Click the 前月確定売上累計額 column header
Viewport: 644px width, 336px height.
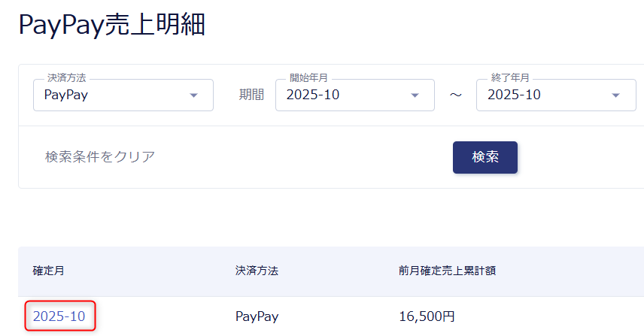click(x=447, y=271)
